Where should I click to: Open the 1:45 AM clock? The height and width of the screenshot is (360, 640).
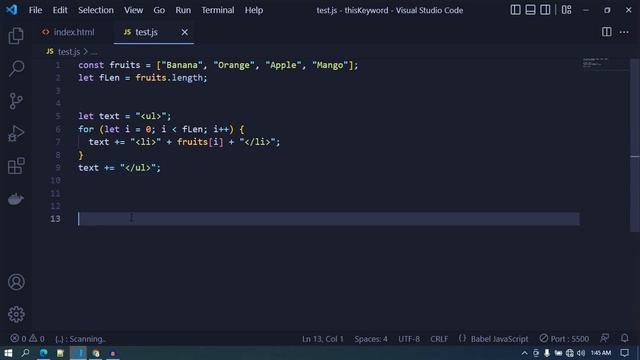pyautogui.click(x=601, y=353)
